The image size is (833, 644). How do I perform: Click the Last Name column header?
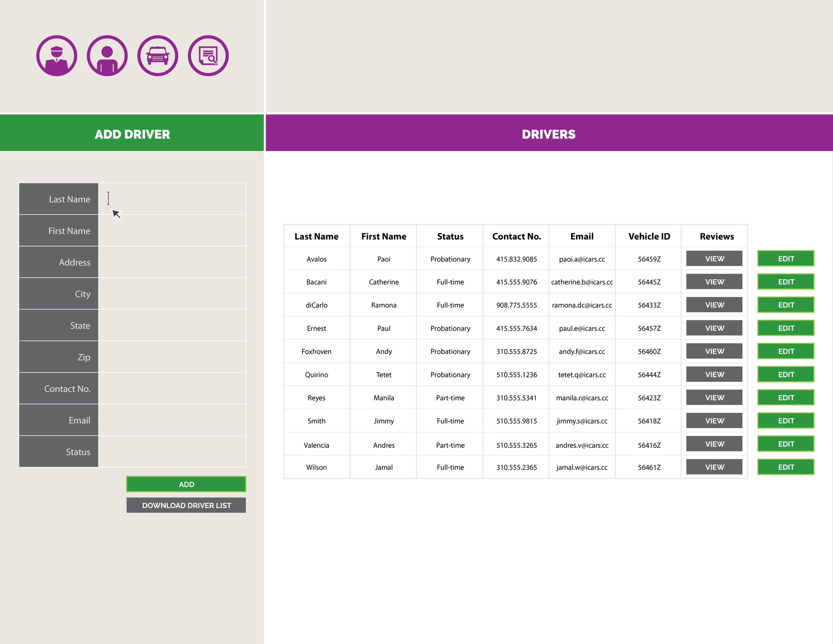(316, 237)
